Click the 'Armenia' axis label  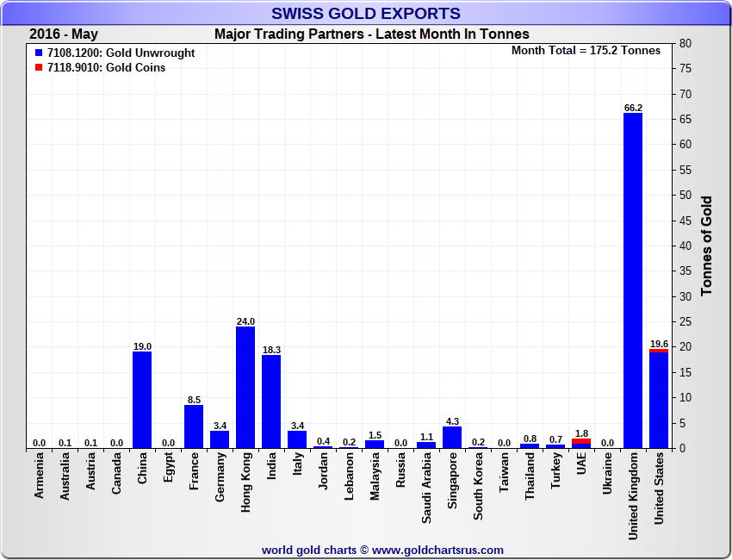pyautogui.click(x=40, y=476)
